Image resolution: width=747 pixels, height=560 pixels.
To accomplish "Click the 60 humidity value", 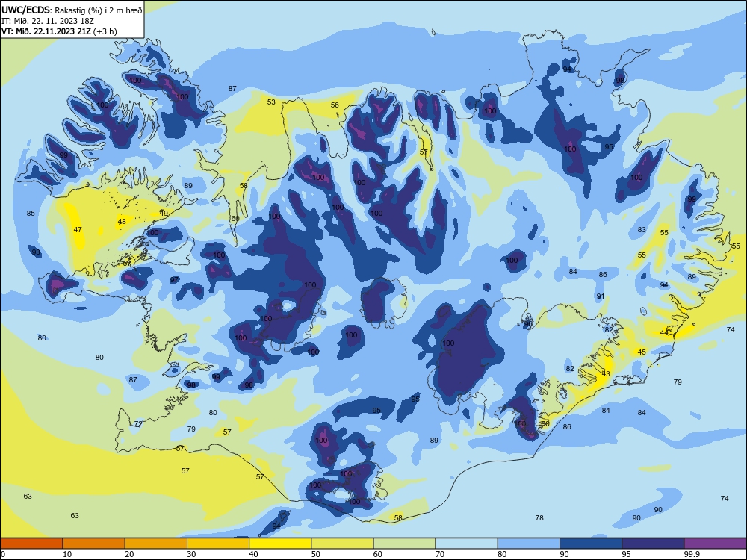I will (x=235, y=219).
